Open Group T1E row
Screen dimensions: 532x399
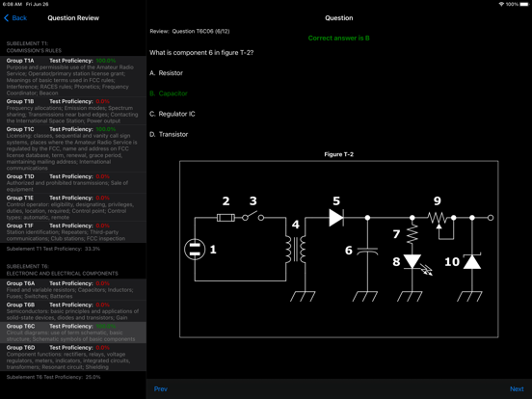[73, 207]
